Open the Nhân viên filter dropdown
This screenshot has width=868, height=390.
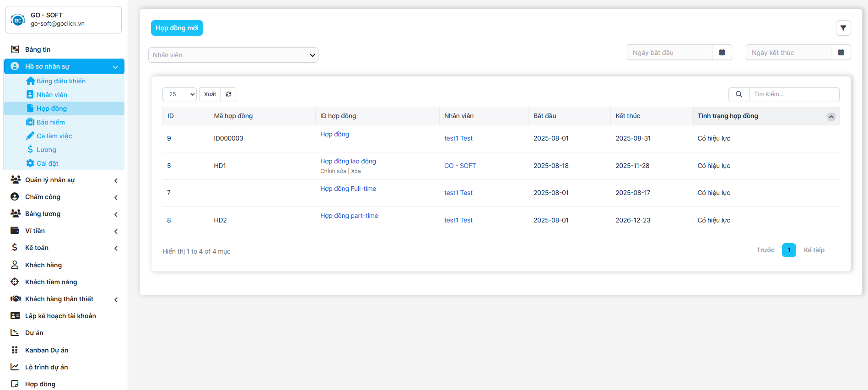[x=233, y=55]
